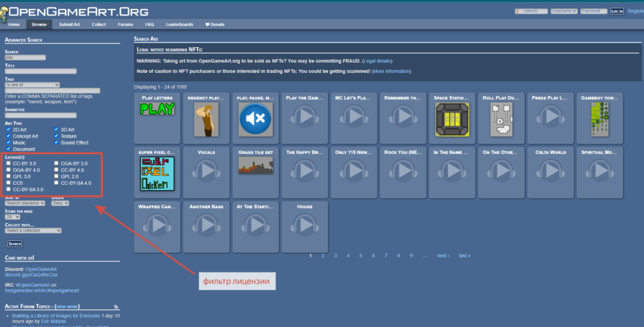Screen dimensions: 644x327
Task: Tick the GPL 3.0 license checkbox
Action: coord(8,176)
